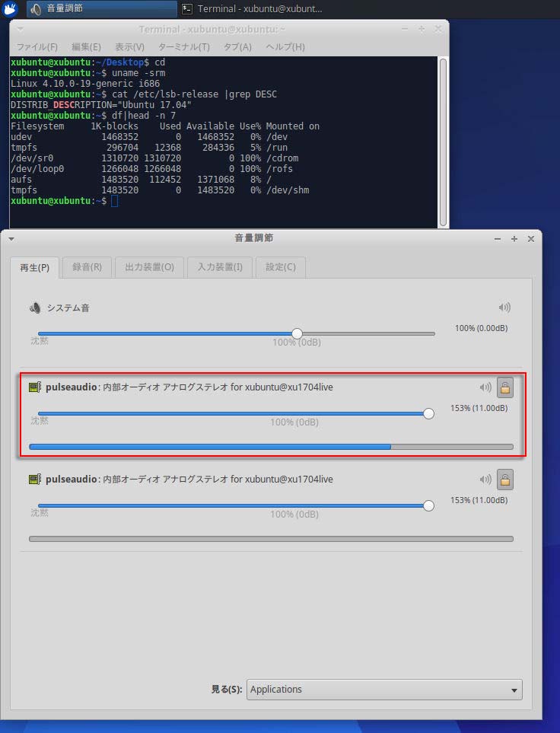The height and width of the screenshot is (733, 560).
Task: Switch to the 設定(C) tab
Action: point(281,267)
